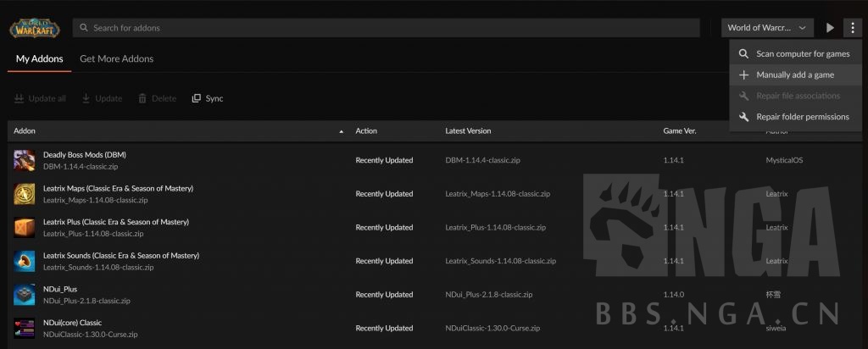Sort by the Game Ver. column header
868x349 pixels.
[679, 131]
